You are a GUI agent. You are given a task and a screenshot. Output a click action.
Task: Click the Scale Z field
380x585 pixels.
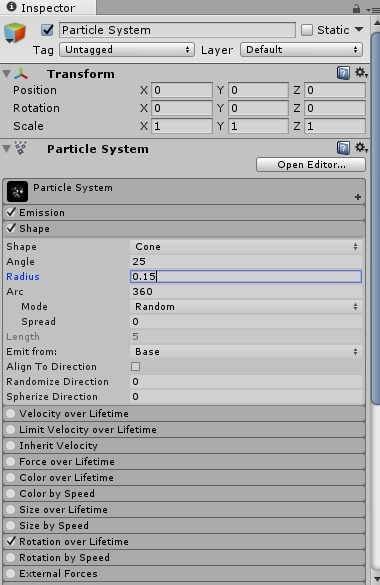pos(335,126)
